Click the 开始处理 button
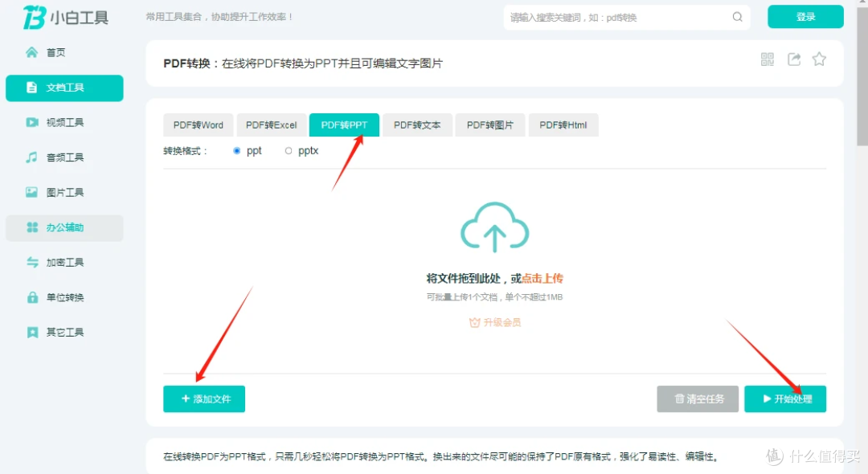The width and height of the screenshot is (868, 474). (785, 398)
